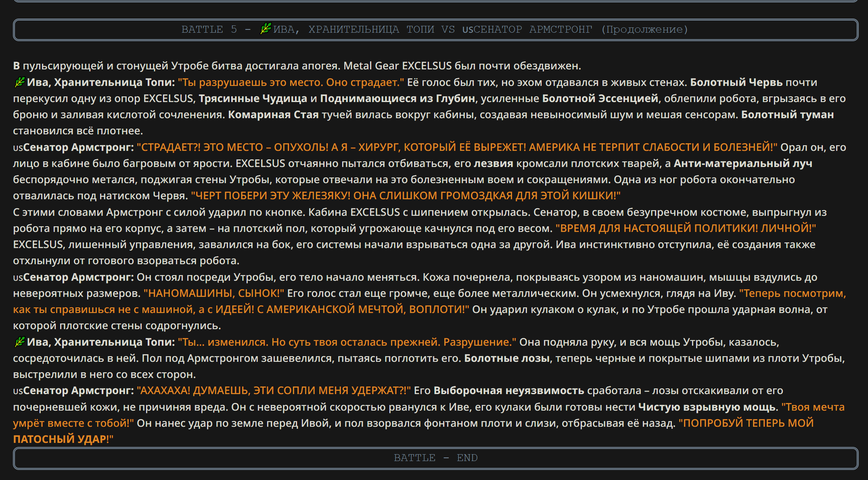The width and height of the screenshot is (868, 480).
Task: Click the quote "Но суть твоя осталась прежней. Разрушение."
Action: (394, 342)
